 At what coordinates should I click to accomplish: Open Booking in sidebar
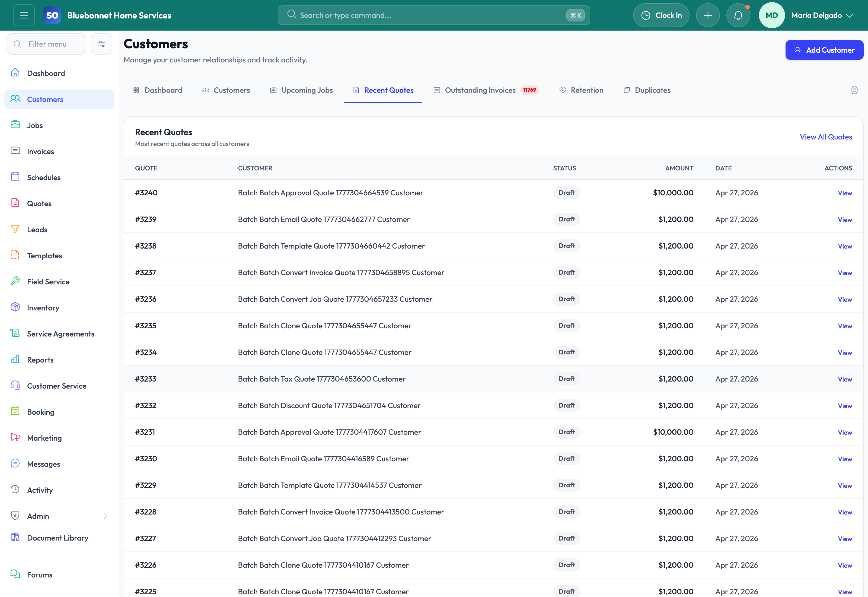click(x=59, y=412)
